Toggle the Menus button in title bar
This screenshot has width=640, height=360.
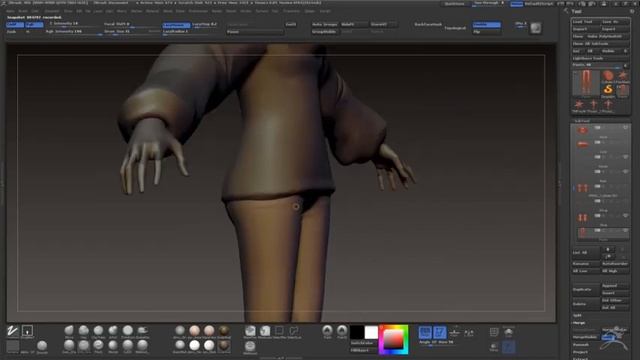pyautogui.click(x=517, y=4)
